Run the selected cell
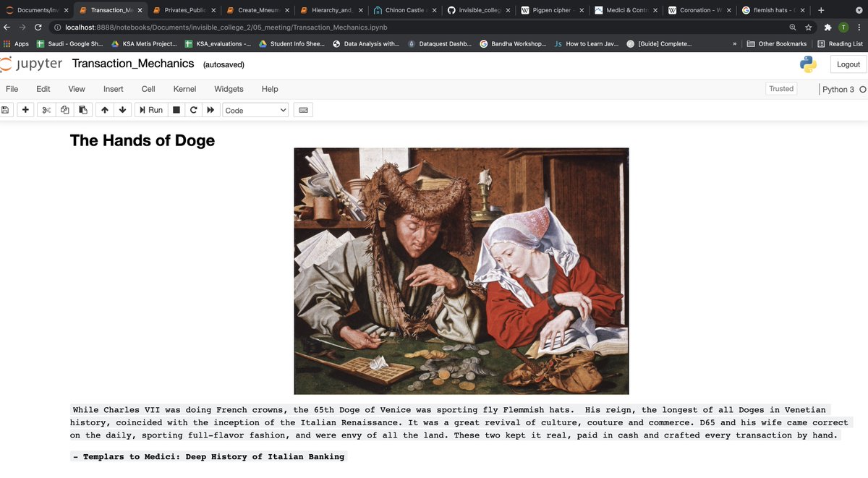Image resolution: width=868 pixels, height=478 pixels. pos(151,110)
